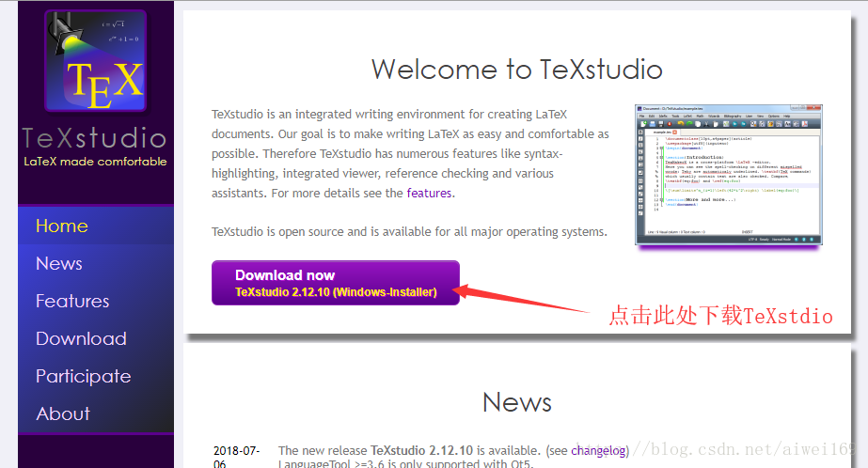Click the TeXstudio spotlight logo image

point(96,61)
